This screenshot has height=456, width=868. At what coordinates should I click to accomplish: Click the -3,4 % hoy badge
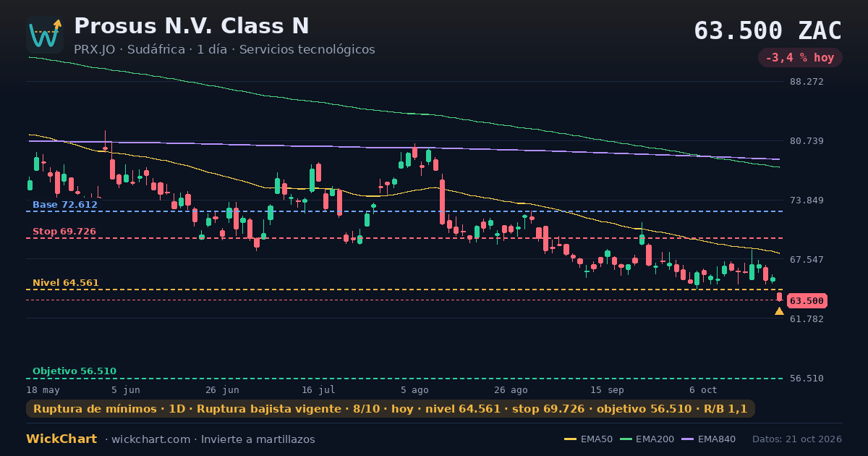[x=800, y=57]
